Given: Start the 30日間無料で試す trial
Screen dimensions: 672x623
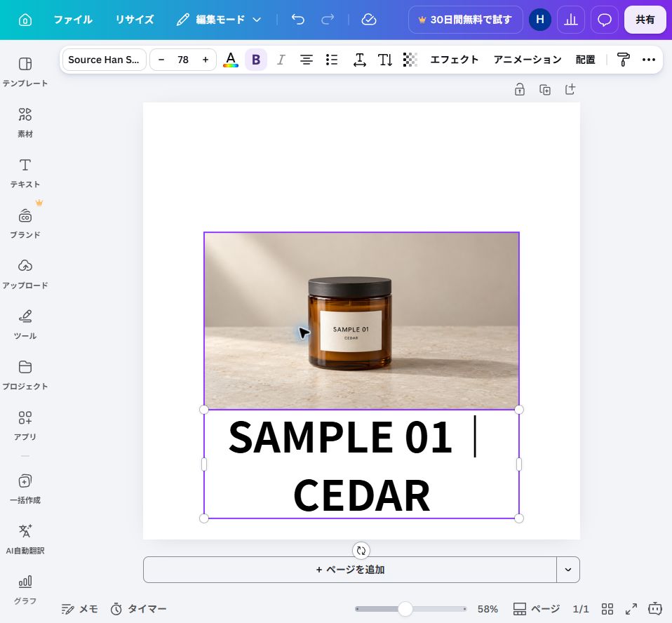Looking at the screenshot, I should pos(466,20).
